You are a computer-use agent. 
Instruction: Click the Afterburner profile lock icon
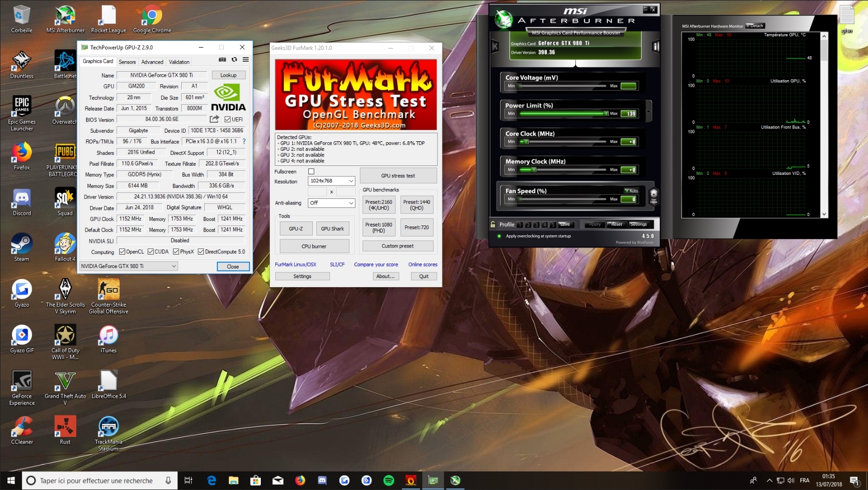point(493,224)
